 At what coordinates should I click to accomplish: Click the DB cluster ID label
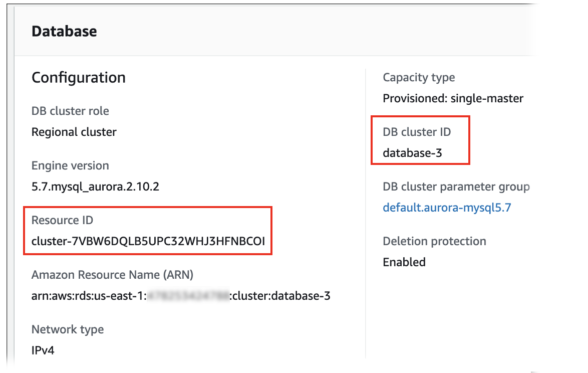click(417, 132)
